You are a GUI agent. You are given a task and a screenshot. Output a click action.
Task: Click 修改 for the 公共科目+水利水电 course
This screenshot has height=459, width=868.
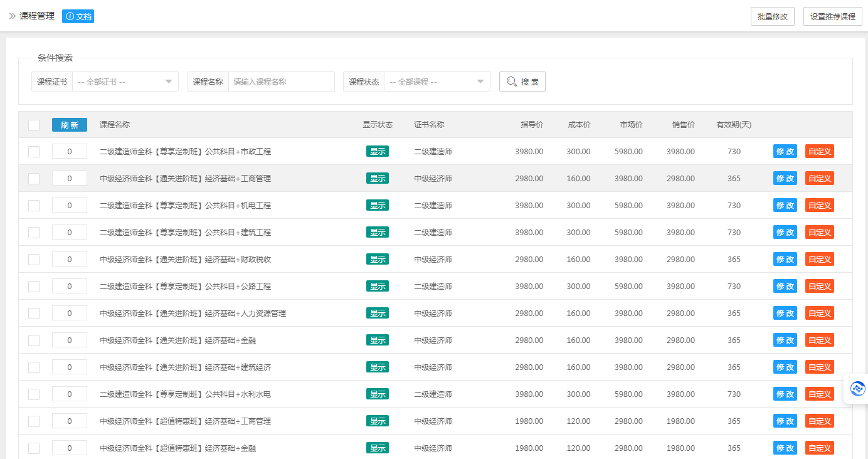[785, 394]
